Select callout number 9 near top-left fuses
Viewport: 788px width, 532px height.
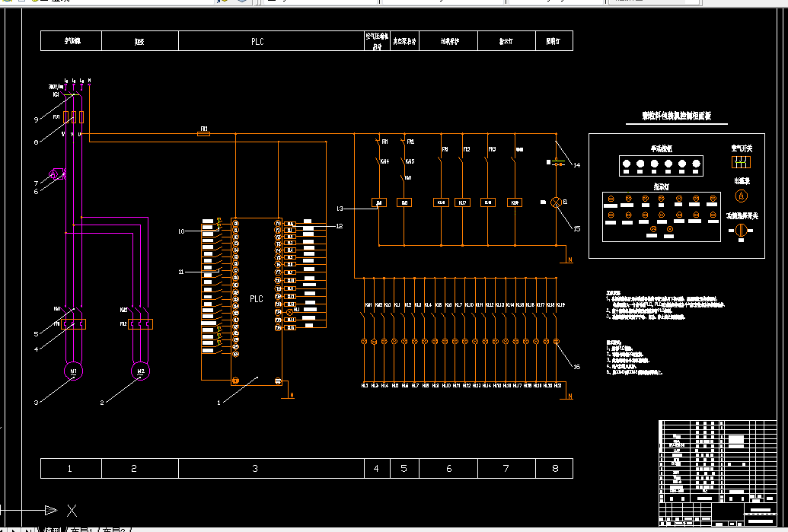tap(37, 119)
